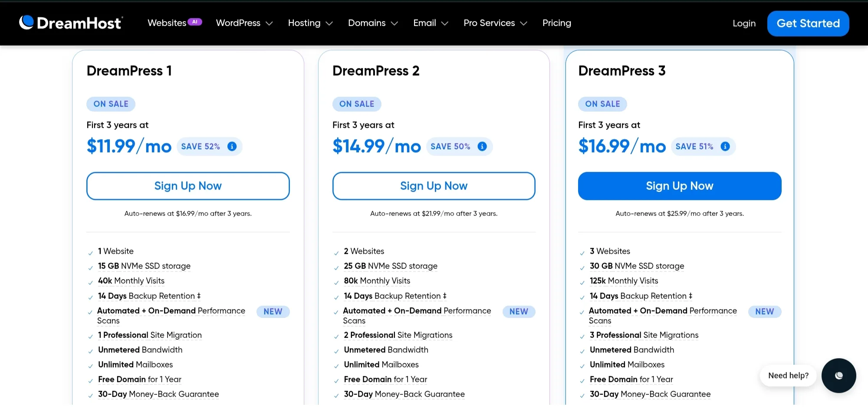Open the Websites nav item
The width and height of the screenshot is (868, 407).
[167, 23]
